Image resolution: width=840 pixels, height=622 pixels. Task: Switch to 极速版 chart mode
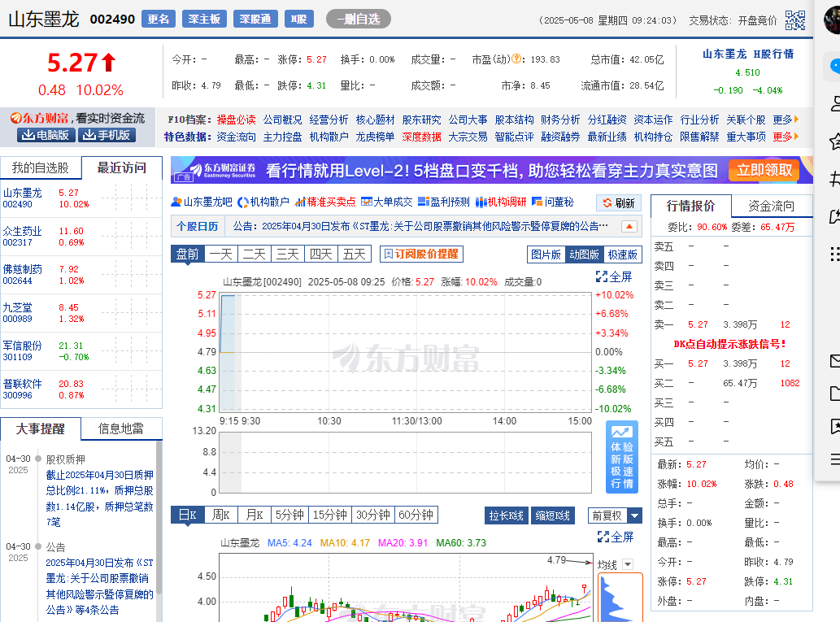(x=623, y=254)
